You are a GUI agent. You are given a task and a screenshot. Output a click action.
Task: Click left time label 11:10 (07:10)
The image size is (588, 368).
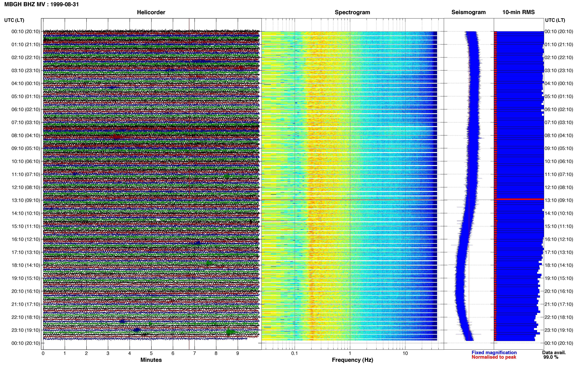click(26, 174)
